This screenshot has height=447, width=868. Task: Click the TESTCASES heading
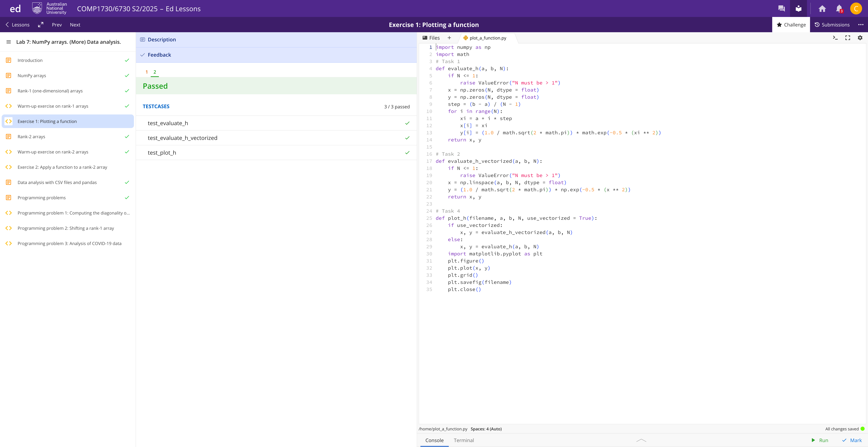coord(156,106)
